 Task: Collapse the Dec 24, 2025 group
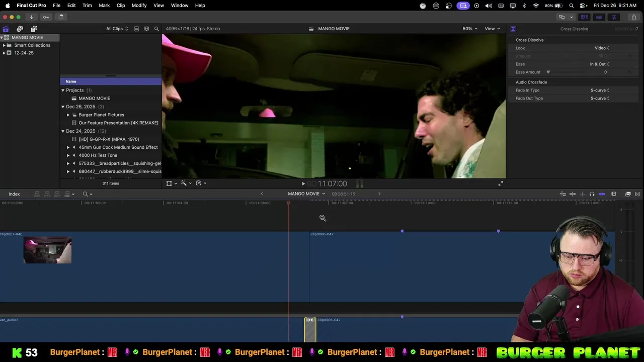63,131
